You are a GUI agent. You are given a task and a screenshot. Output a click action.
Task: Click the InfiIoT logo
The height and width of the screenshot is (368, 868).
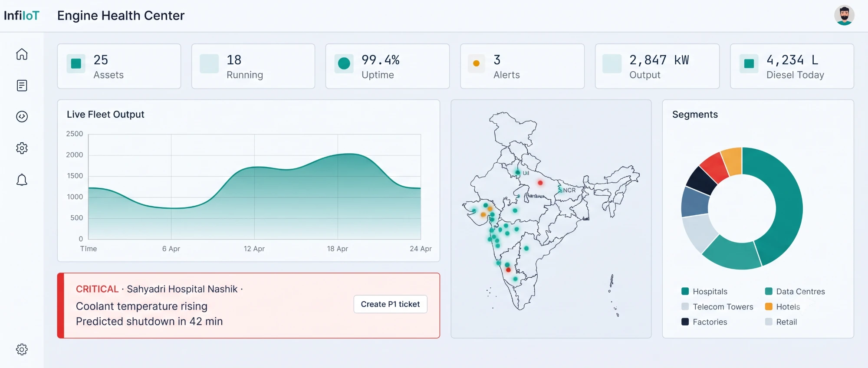[x=22, y=16]
